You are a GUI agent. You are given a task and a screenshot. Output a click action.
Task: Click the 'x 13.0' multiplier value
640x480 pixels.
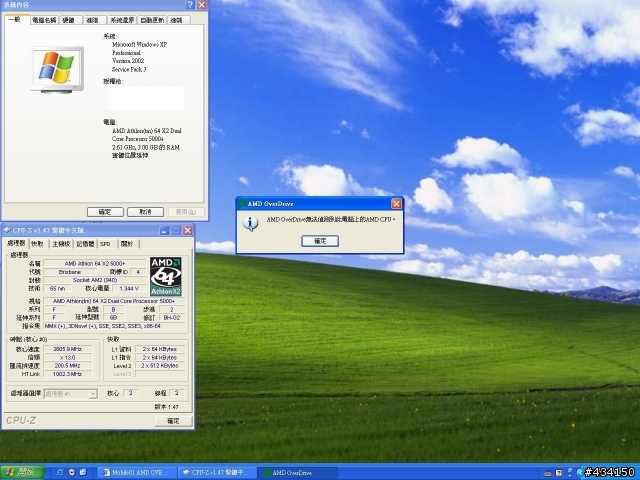tap(67, 357)
